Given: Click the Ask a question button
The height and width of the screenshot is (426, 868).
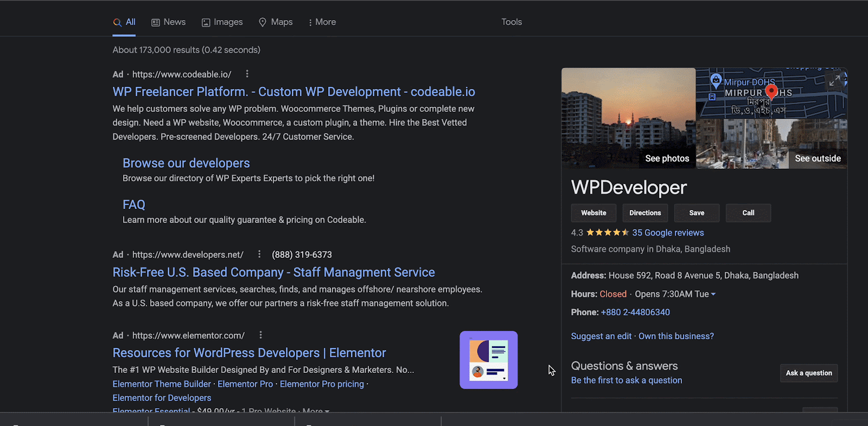Looking at the screenshot, I should pyautogui.click(x=809, y=373).
